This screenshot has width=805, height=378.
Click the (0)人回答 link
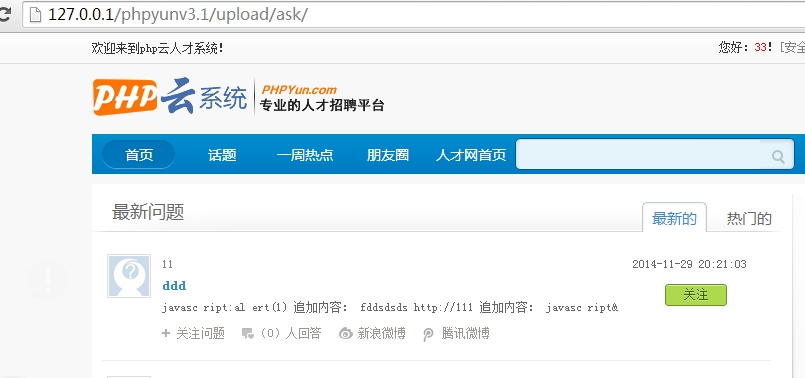point(291,333)
